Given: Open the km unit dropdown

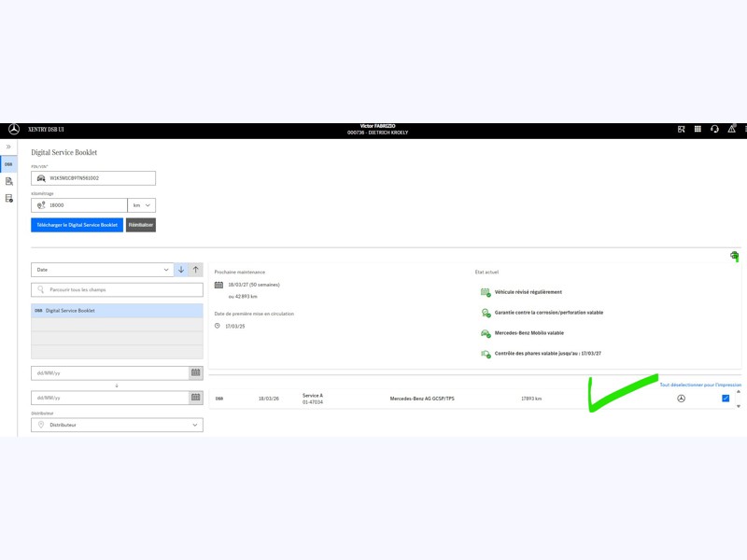Looking at the screenshot, I should [x=142, y=205].
